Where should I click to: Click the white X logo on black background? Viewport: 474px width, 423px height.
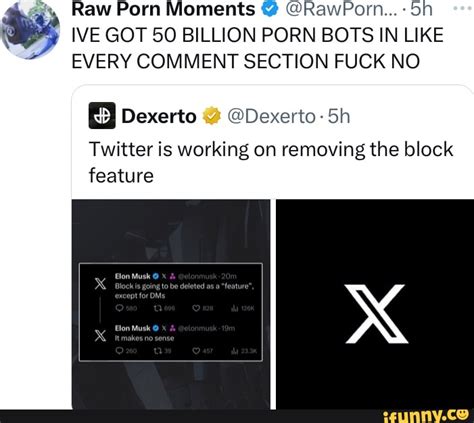point(377,314)
